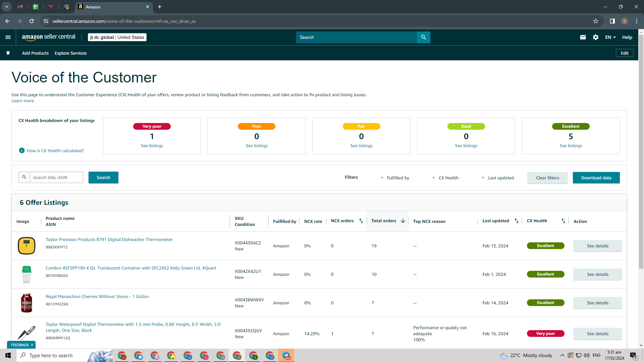
Task: Reload the page in browser
Action: (x=32, y=21)
